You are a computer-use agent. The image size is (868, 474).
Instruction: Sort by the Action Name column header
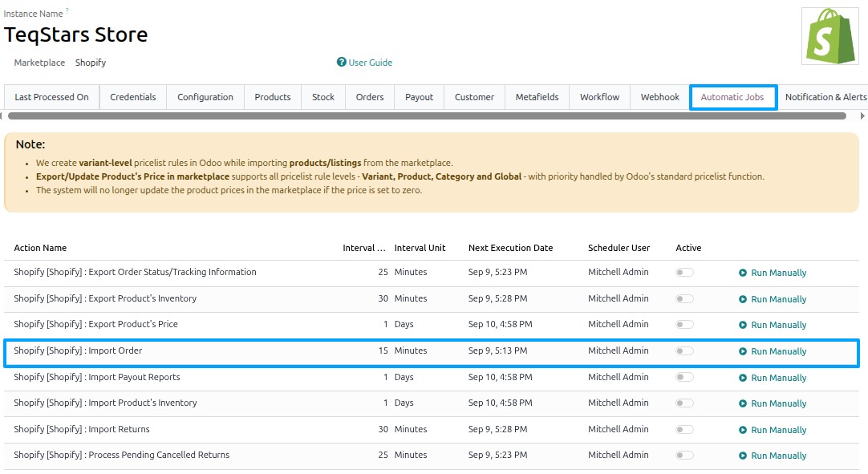40,248
